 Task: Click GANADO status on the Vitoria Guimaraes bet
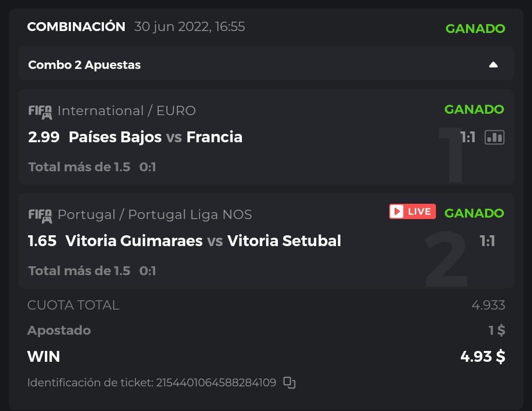(x=474, y=213)
